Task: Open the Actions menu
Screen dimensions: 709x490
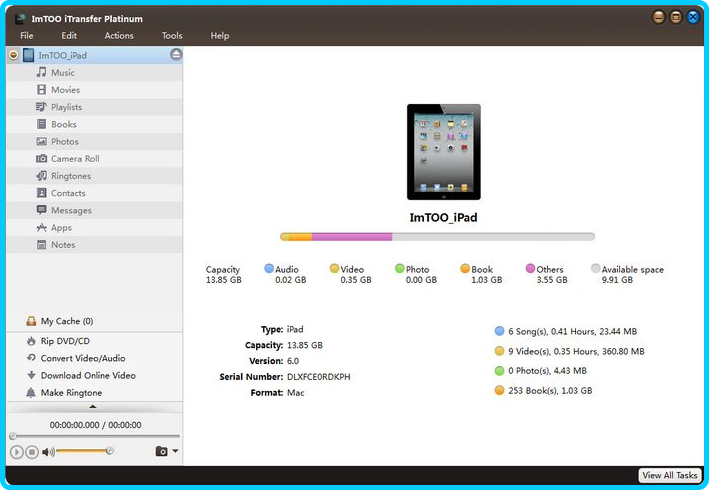Action: click(x=119, y=36)
